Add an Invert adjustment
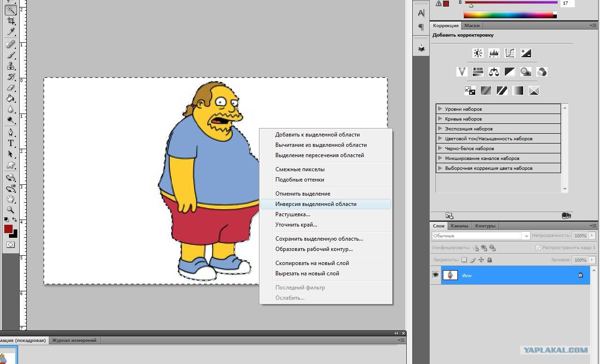 click(x=470, y=91)
